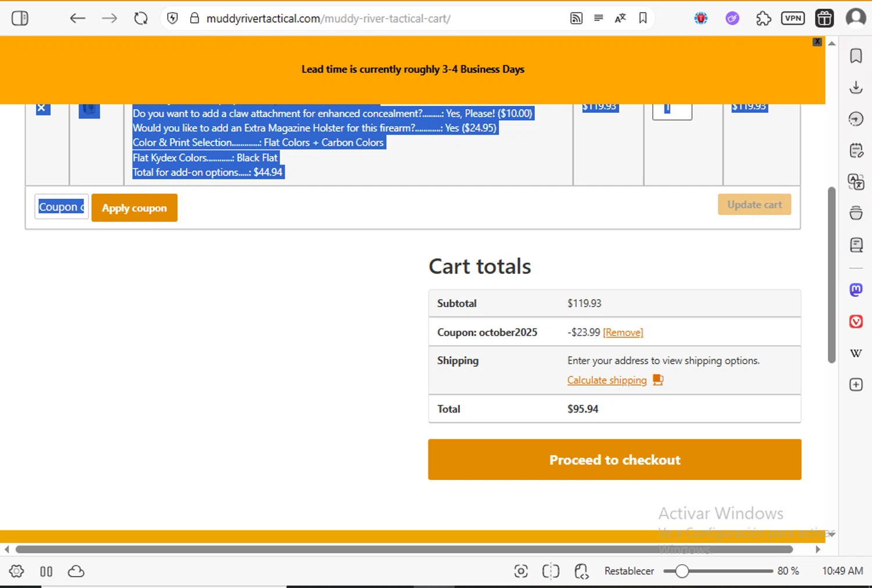The image size is (872, 588).
Task: Click the 'Cart totals' heading
Action: coord(480,266)
